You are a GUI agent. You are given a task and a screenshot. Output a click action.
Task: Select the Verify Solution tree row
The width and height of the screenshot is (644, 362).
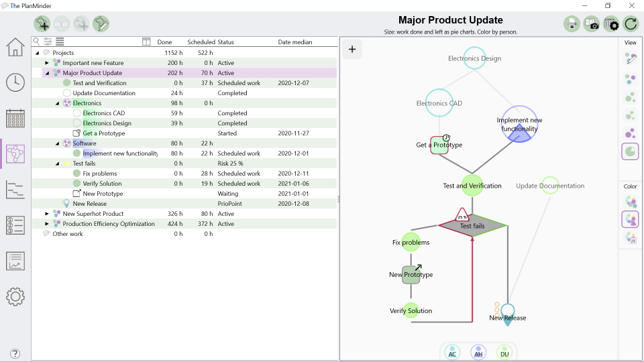coord(184,184)
